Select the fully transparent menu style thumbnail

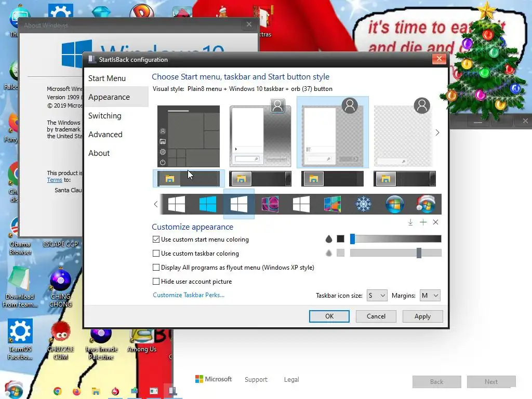[x=404, y=132]
